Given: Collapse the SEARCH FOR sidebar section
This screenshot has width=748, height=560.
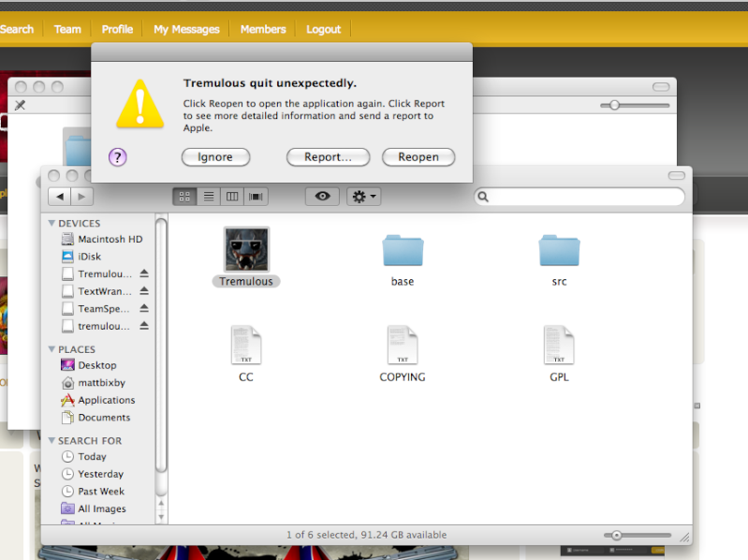Looking at the screenshot, I should point(51,441).
